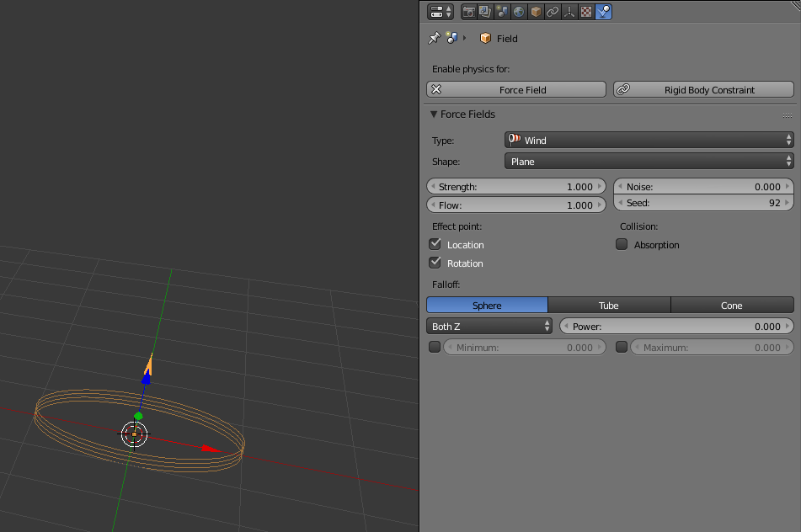Toggle the pin icon in properties header
This screenshot has height=532, width=801.
(433, 38)
